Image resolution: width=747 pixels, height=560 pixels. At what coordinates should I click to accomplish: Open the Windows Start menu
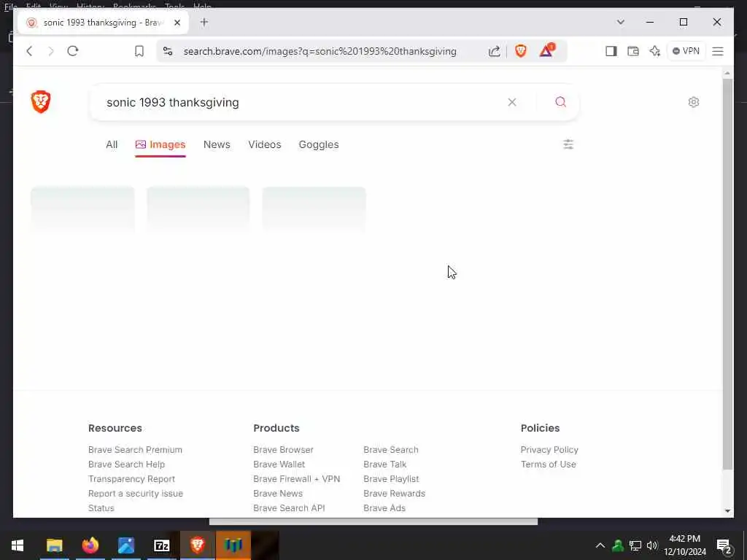[18, 545]
